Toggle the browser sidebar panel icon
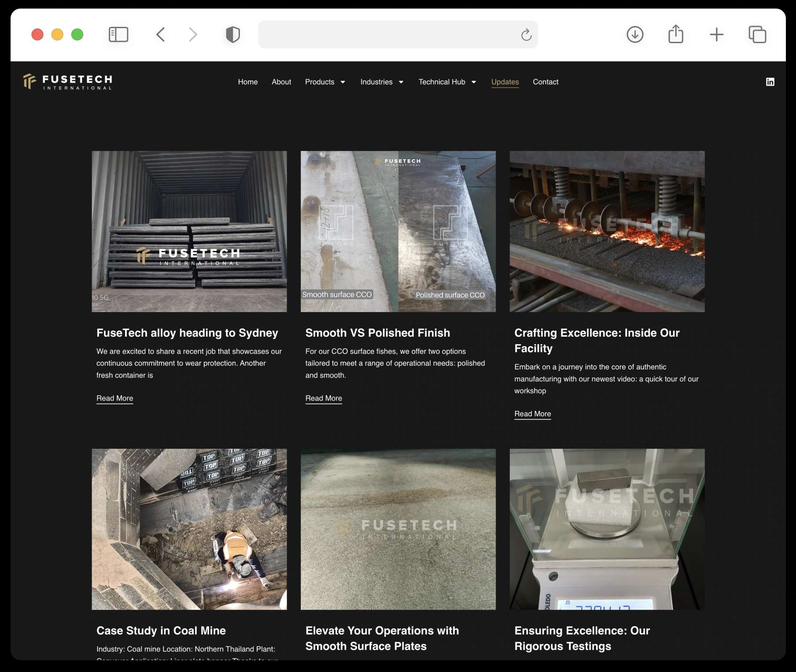796x672 pixels. pos(118,34)
